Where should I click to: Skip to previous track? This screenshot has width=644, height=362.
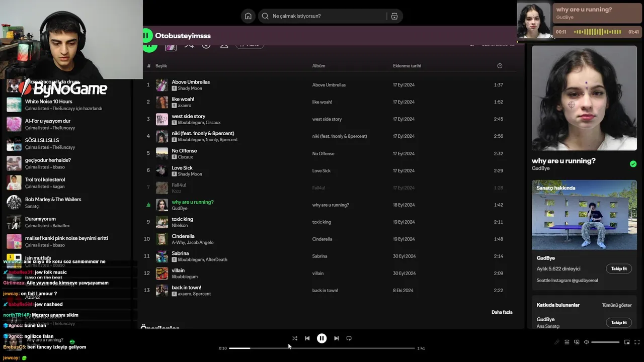pyautogui.click(x=307, y=338)
